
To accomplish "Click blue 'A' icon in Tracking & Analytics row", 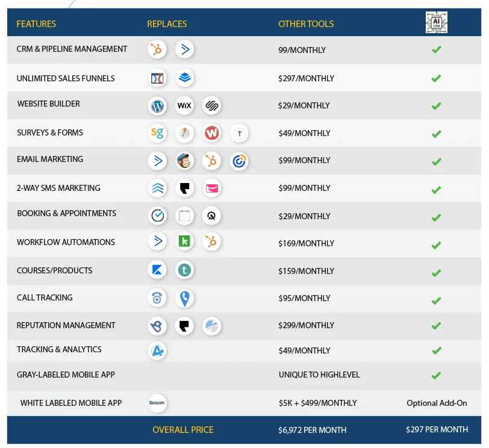I will click(x=157, y=350).
